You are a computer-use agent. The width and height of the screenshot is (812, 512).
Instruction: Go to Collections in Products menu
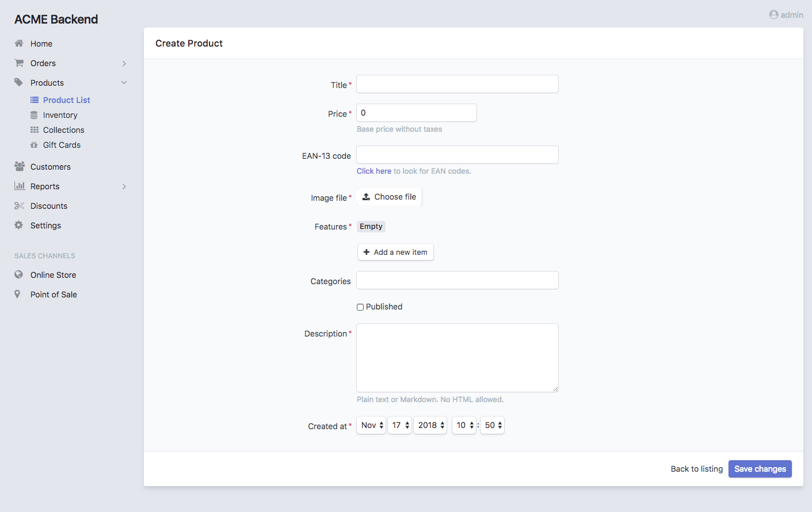[x=63, y=130]
